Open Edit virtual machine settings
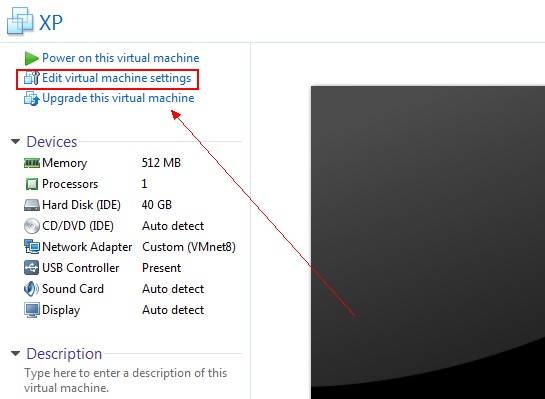Screen dimensions: 545x399 click(116, 78)
